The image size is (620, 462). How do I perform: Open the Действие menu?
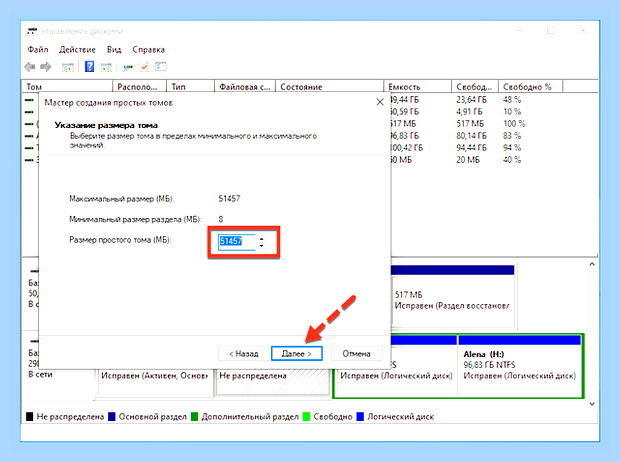point(77,49)
